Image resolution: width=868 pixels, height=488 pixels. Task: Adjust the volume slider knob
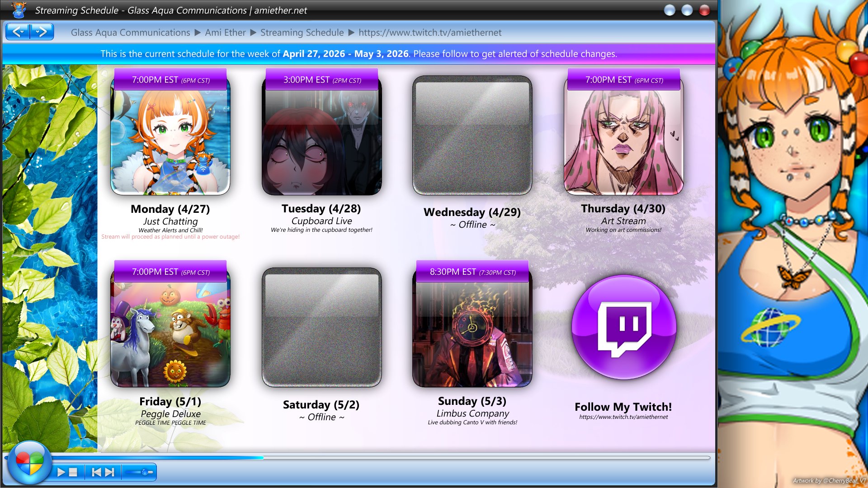[145, 472]
